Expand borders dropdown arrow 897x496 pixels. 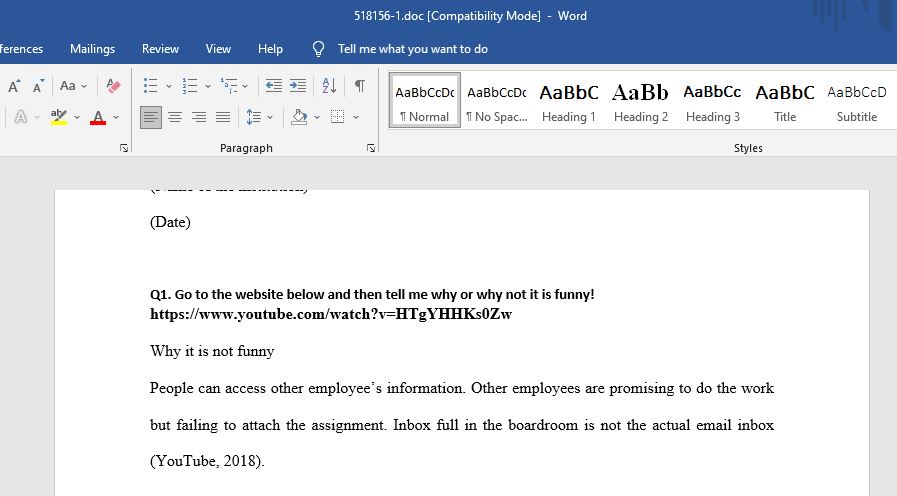[356, 118]
